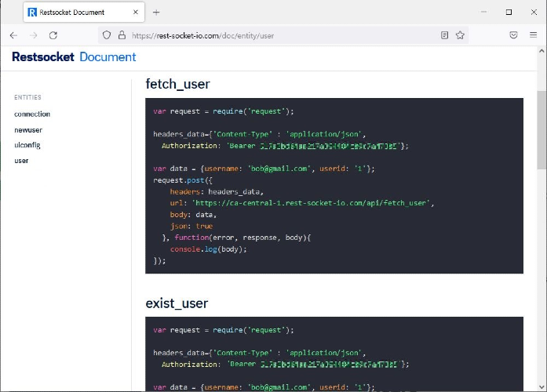Click the browser back arrow button

point(13,35)
